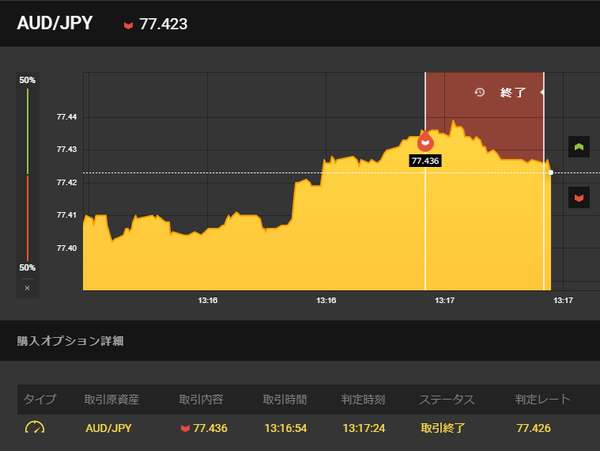This screenshot has height=451, width=600.
Task: Click the green portion of sentiment bar
Action: 28,131
